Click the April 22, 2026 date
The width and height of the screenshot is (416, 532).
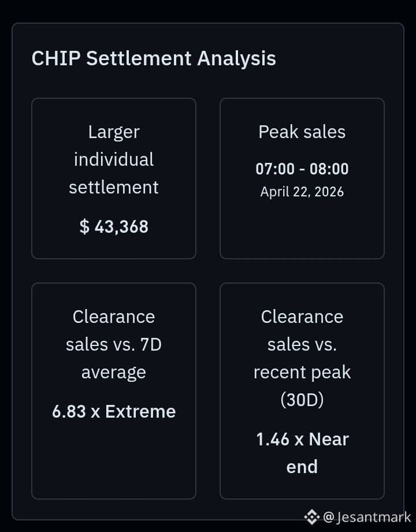[302, 192]
